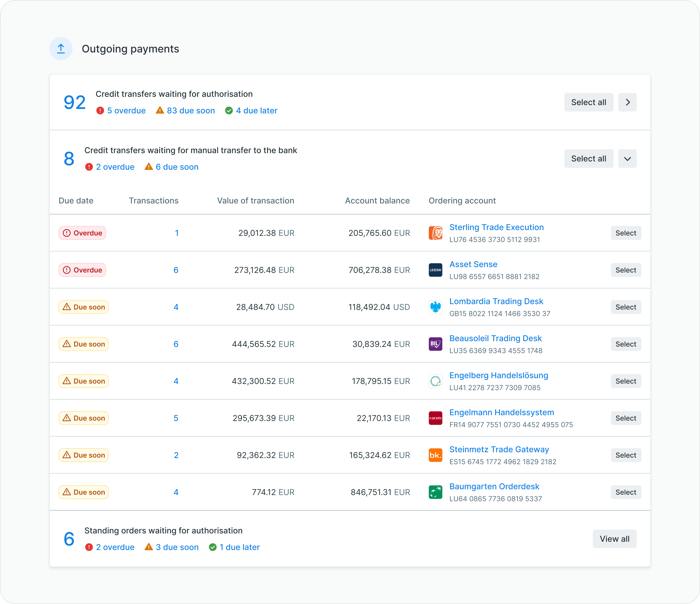Click the Steinmetz Trade Gateway bk. logo

435,455
